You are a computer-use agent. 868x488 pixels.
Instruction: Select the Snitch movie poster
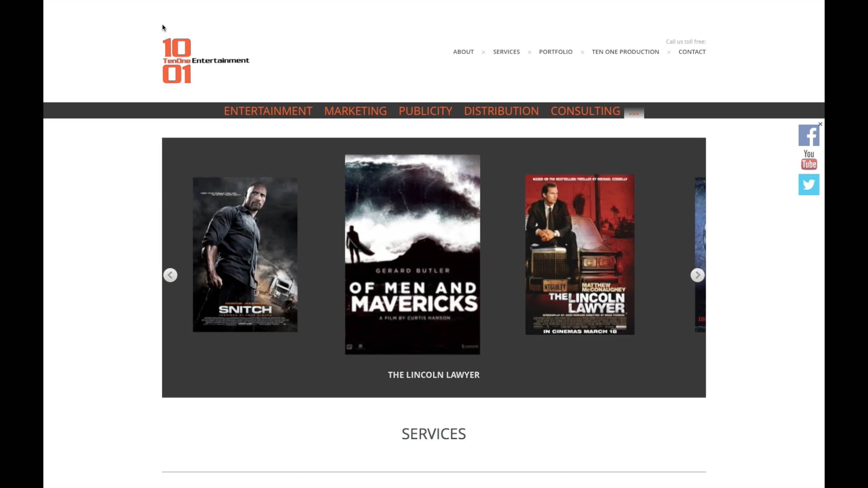(x=245, y=254)
